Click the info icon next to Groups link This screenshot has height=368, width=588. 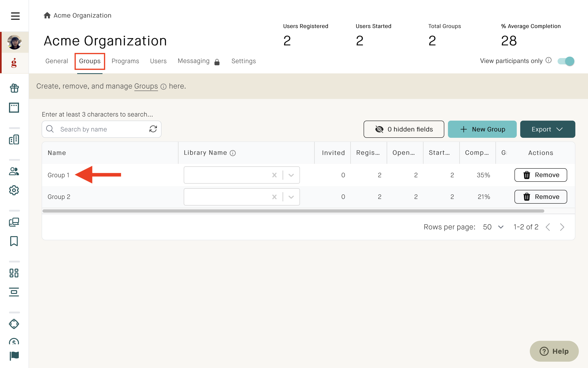click(164, 87)
